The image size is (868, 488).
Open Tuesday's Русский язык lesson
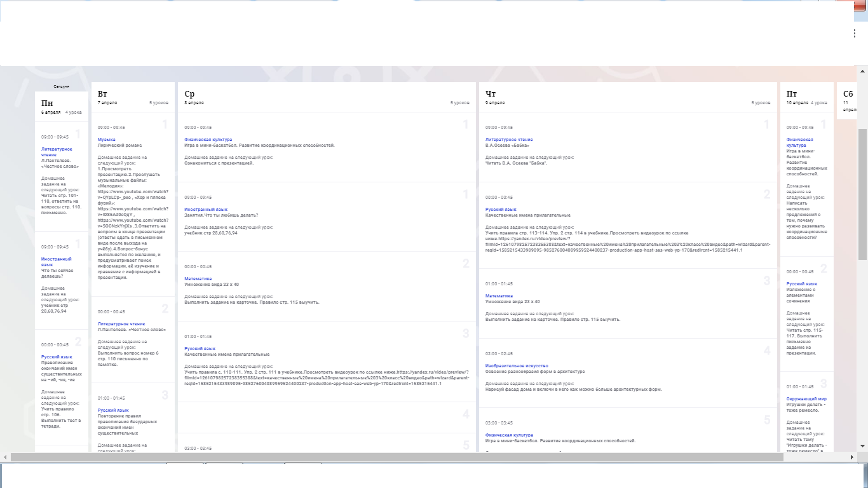click(x=113, y=410)
